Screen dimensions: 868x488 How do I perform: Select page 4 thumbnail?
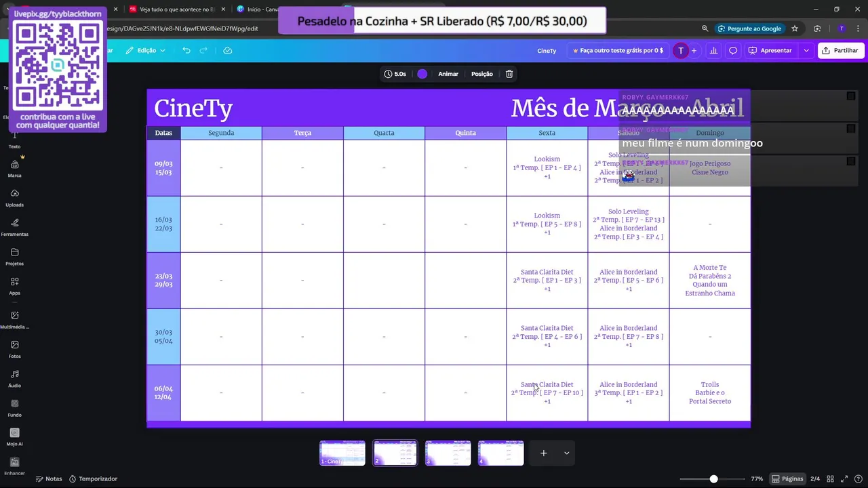501,453
